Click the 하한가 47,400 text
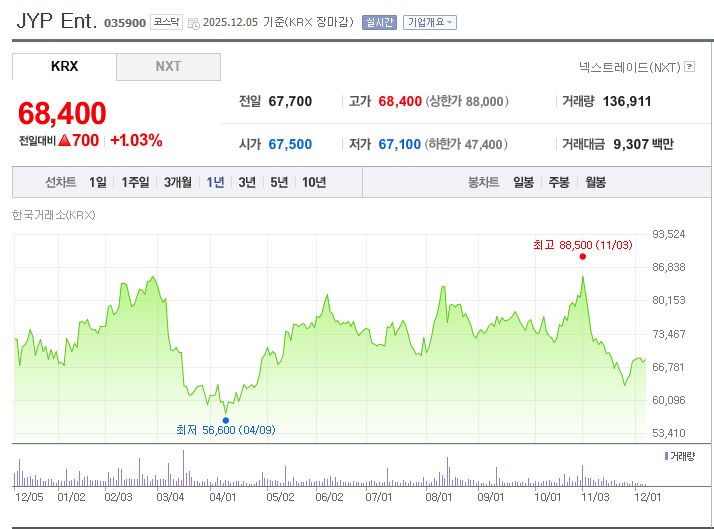714x529 pixels. (x=466, y=144)
